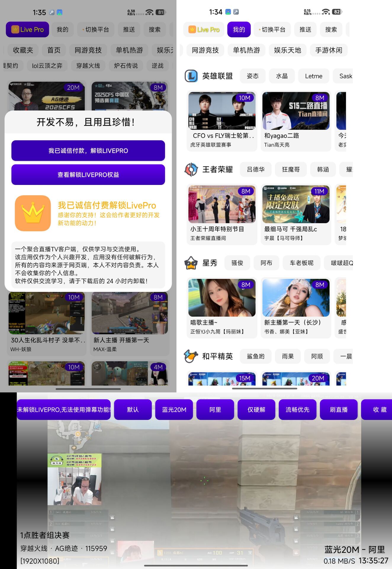Click 王者荣耀 section title
The width and height of the screenshot is (392, 569).
217,170
